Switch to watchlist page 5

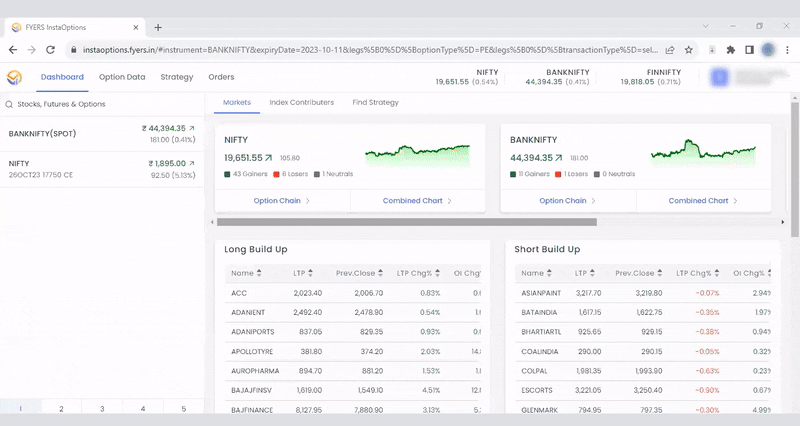pyautogui.click(x=184, y=409)
